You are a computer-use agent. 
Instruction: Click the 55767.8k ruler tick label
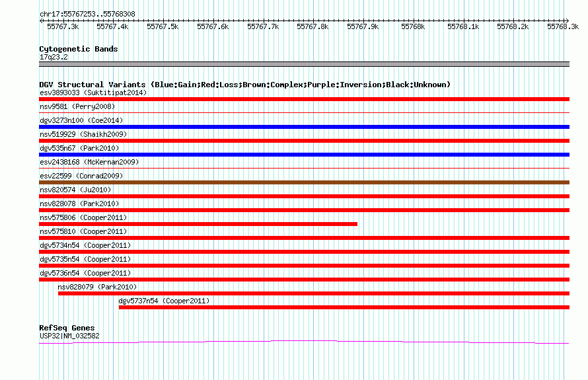coord(312,26)
